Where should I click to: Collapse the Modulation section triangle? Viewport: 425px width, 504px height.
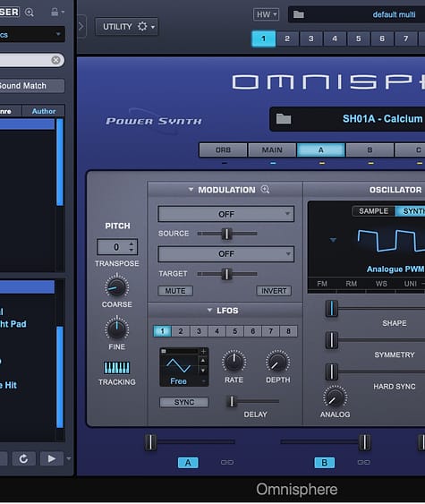[191, 189]
